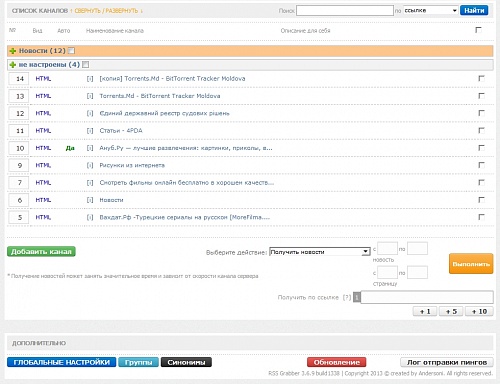
Task: Open info icon for channel 14
Action: tap(90, 79)
